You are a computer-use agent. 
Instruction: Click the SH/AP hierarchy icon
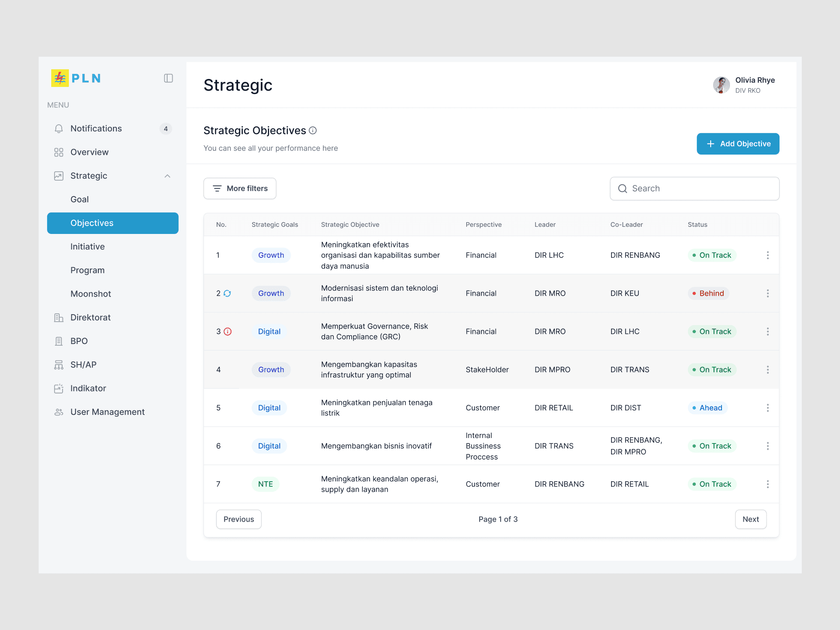[59, 365]
